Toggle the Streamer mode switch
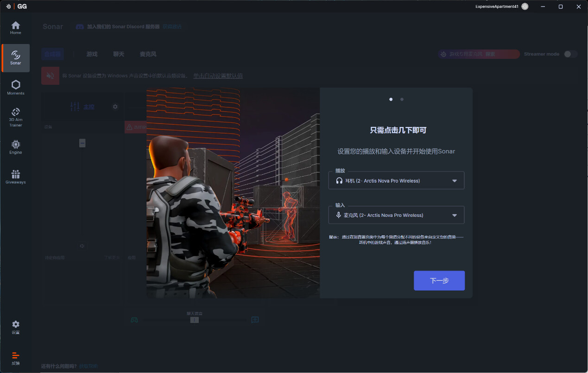The image size is (588, 373). tap(570, 54)
